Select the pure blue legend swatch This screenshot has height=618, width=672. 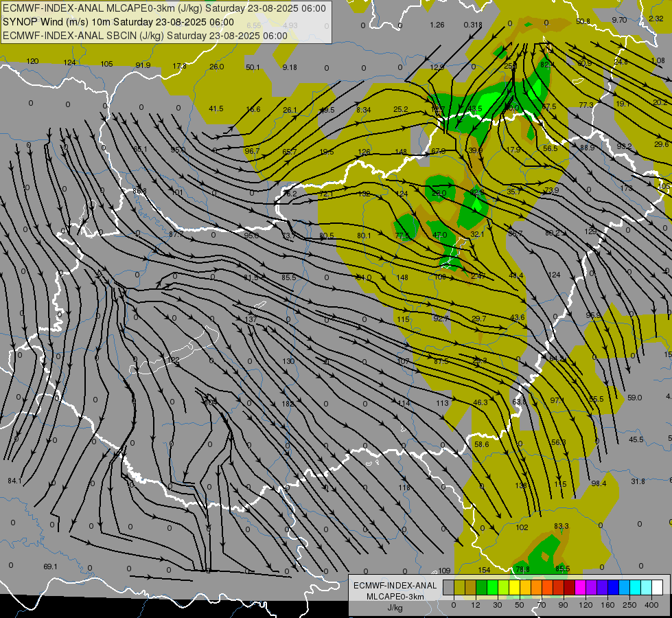pyautogui.click(x=614, y=587)
